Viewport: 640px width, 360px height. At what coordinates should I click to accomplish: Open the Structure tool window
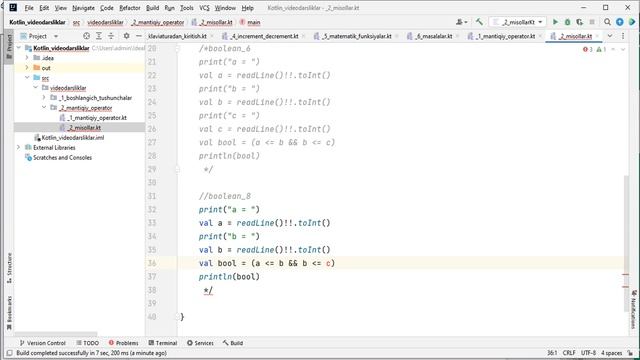tap(9, 268)
